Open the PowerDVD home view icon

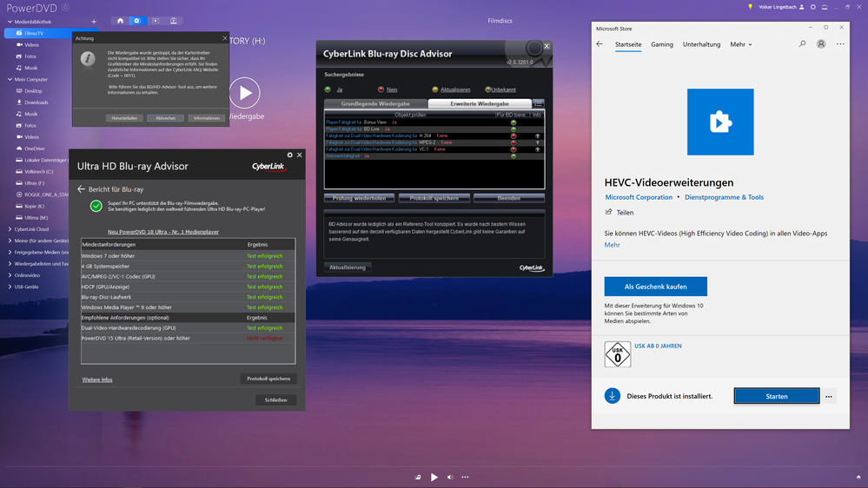tap(120, 21)
